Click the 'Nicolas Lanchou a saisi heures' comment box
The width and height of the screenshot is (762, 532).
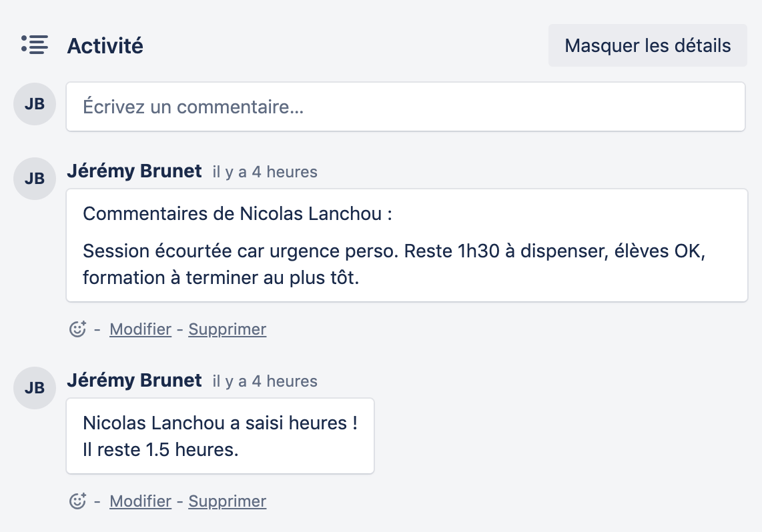click(x=220, y=436)
